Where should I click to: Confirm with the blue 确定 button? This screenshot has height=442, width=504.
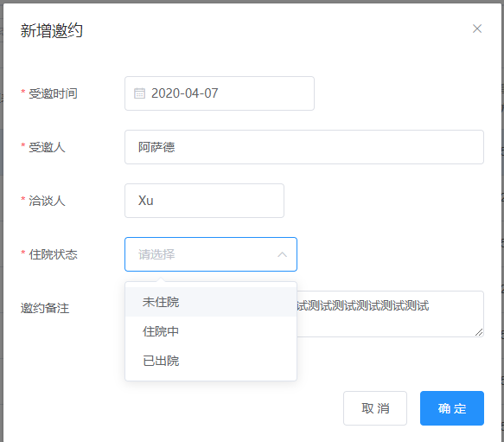(452, 408)
